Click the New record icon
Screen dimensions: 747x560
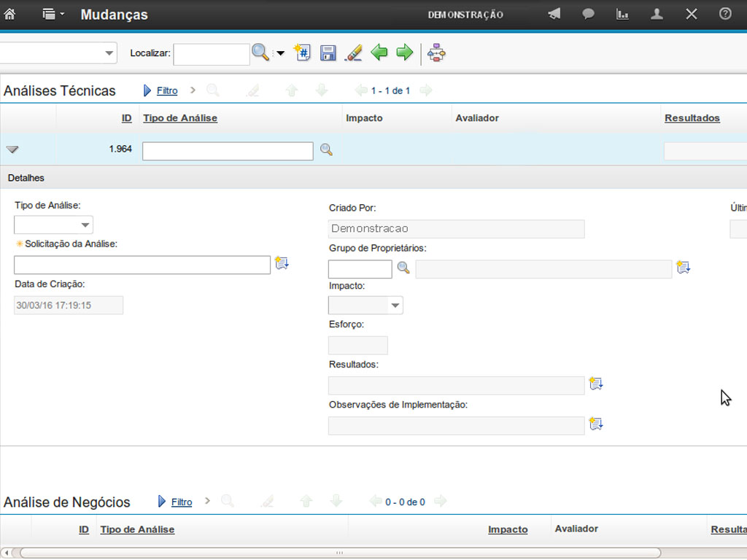(303, 52)
